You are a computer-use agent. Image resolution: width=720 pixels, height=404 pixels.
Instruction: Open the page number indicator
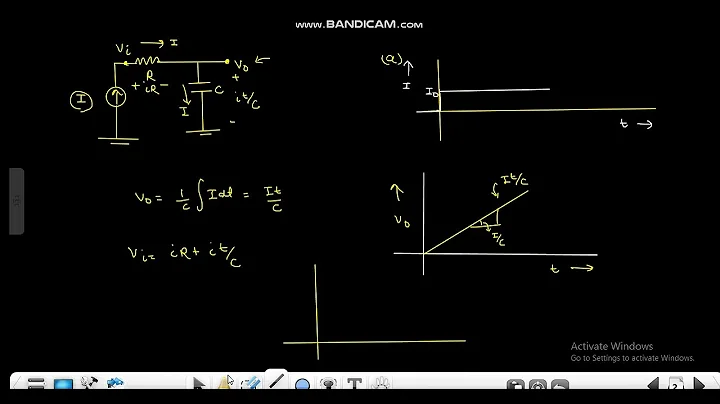(675, 384)
